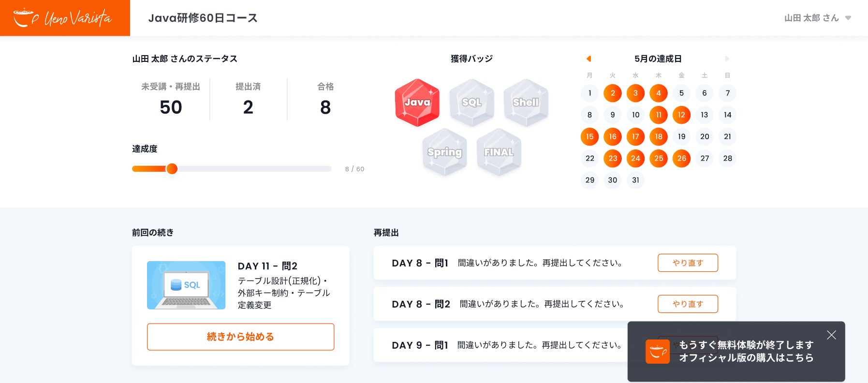Select the Java研修60日コース header title
The width and height of the screenshot is (868, 383).
pos(203,18)
